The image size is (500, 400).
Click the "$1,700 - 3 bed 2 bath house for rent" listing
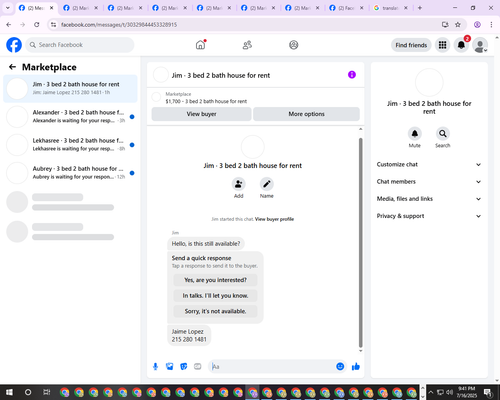(206, 101)
